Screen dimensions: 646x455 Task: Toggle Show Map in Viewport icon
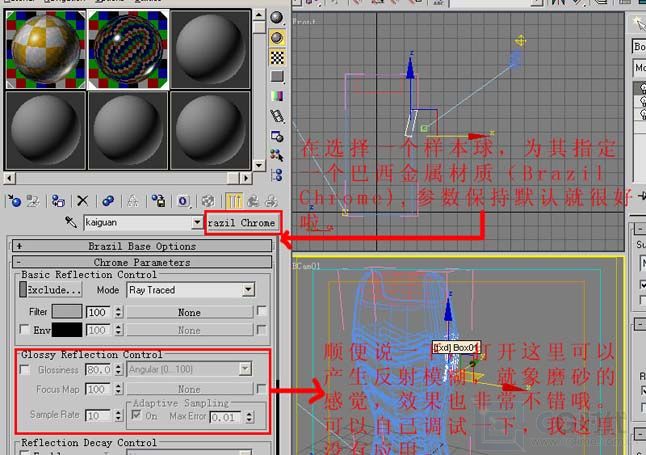click(x=208, y=201)
